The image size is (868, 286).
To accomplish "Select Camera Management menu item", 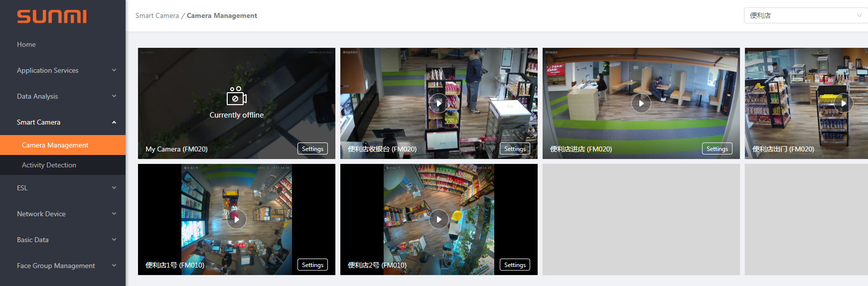I will tap(63, 145).
